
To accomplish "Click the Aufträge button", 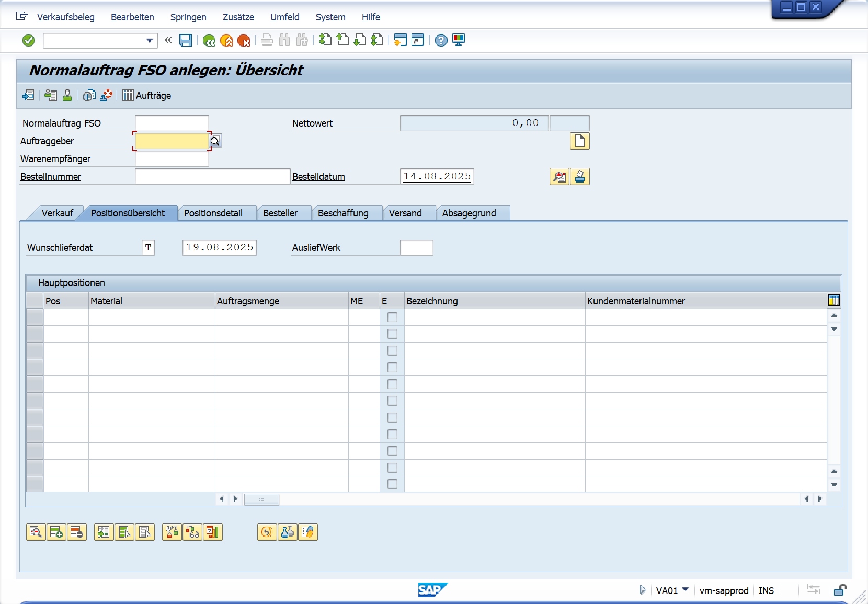I will point(147,96).
